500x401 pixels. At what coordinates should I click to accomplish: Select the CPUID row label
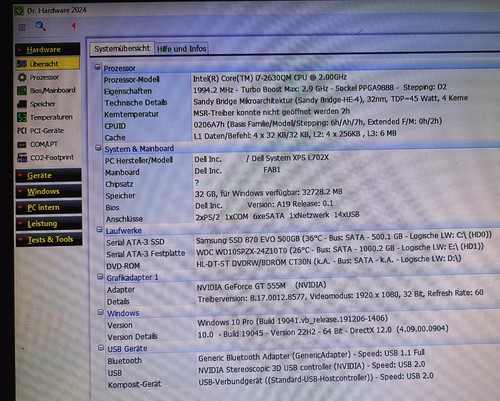coord(115,126)
